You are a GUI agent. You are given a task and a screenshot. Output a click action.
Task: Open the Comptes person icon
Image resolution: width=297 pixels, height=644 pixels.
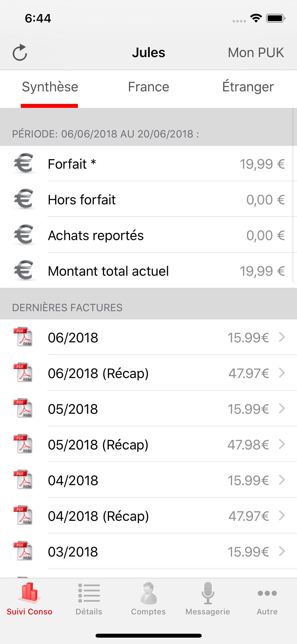pyautogui.click(x=148, y=594)
